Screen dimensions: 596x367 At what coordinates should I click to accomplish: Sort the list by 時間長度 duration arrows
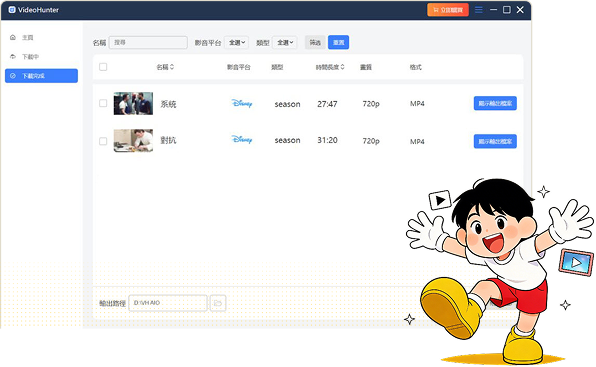pos(342,67)
